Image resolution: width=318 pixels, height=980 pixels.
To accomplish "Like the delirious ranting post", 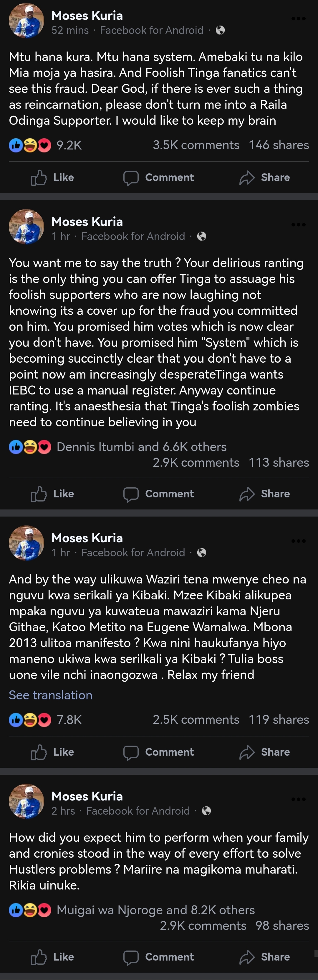I will coord(52,494).
